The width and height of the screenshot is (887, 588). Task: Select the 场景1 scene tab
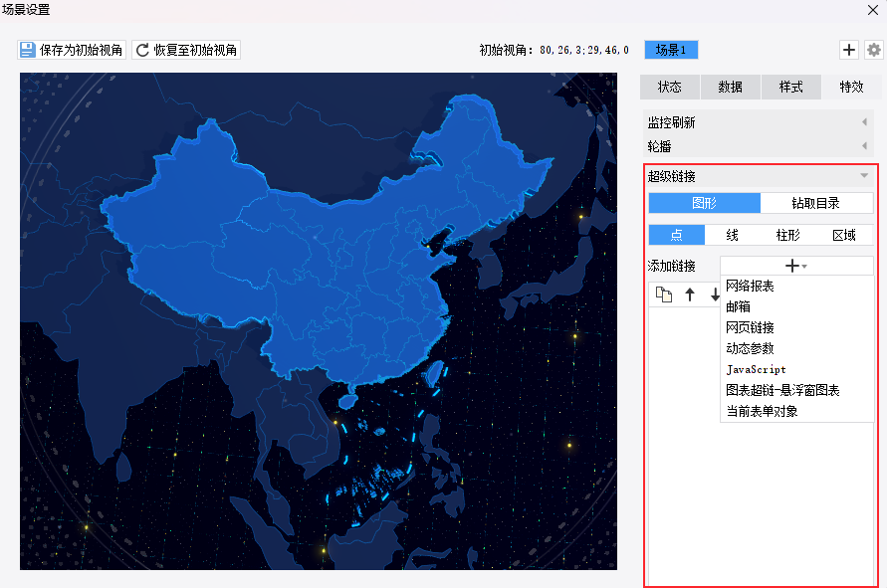coord(671,50)
